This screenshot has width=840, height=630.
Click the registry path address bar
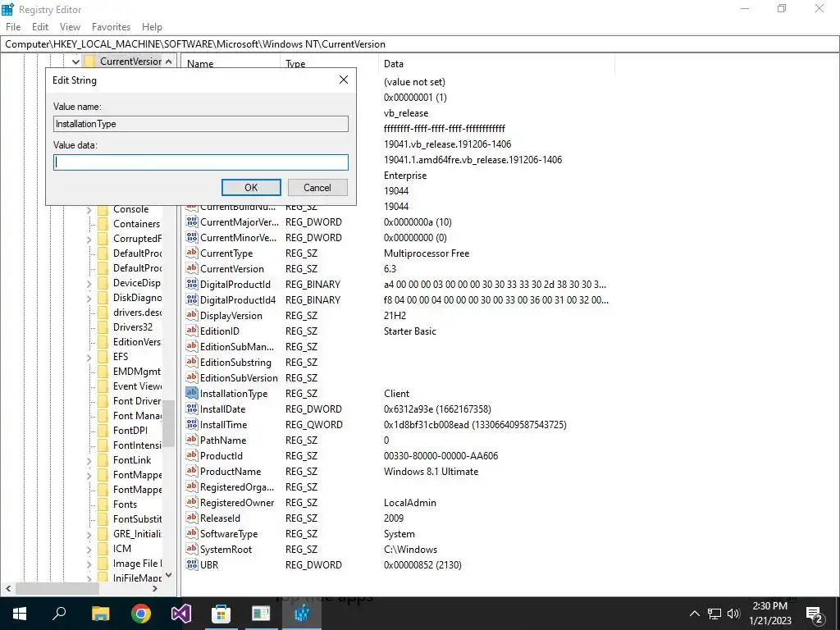coord(420,44)
